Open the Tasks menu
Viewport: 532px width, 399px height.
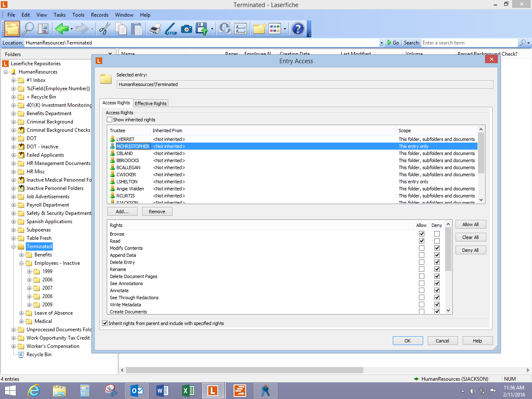(59, 15)
